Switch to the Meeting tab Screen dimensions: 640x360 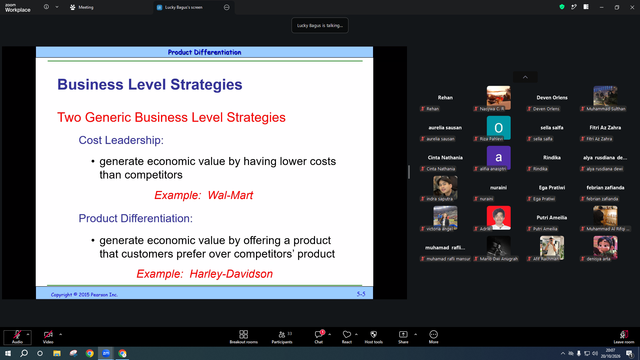(82, 7)
